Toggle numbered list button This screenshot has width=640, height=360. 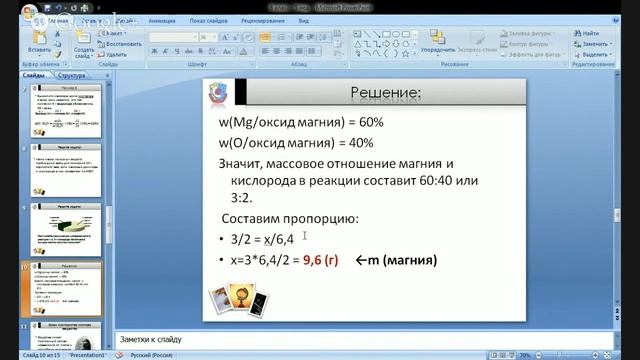pos(282,38)
